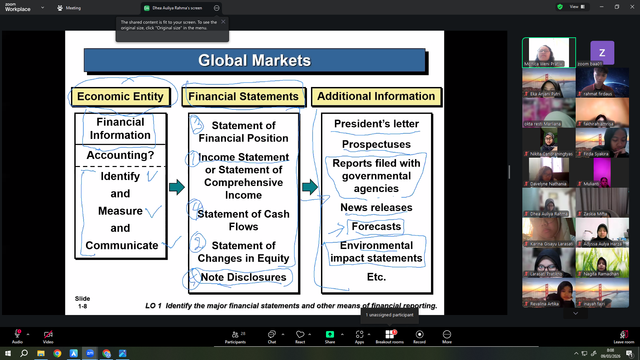640x360 pixels.
Task: Click the Economic Entity heading on the slide
Action: pyautogui.click(x=120, y=97)
